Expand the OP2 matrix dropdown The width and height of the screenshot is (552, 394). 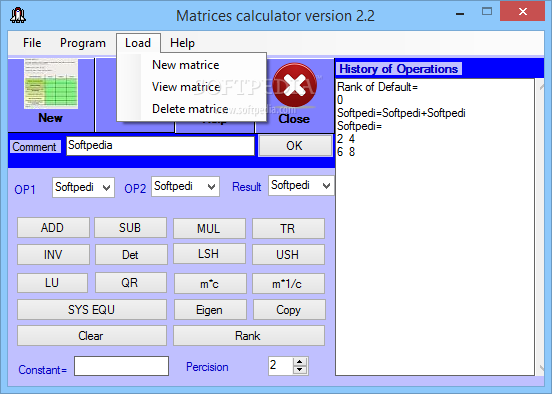[211, 187]
